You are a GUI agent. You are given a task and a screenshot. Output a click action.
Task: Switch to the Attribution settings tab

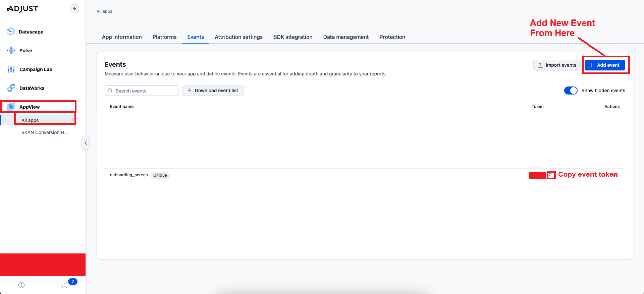[238, 37]
